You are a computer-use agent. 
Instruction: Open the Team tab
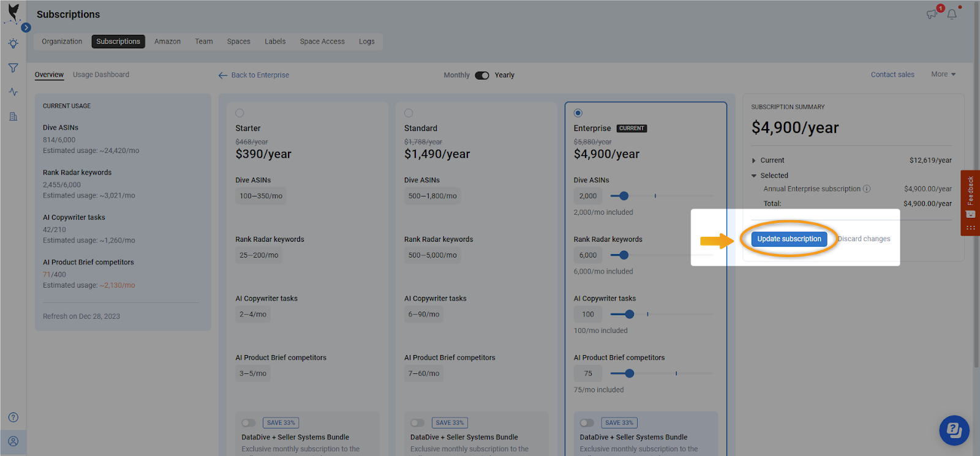click(x=204, y=42)
